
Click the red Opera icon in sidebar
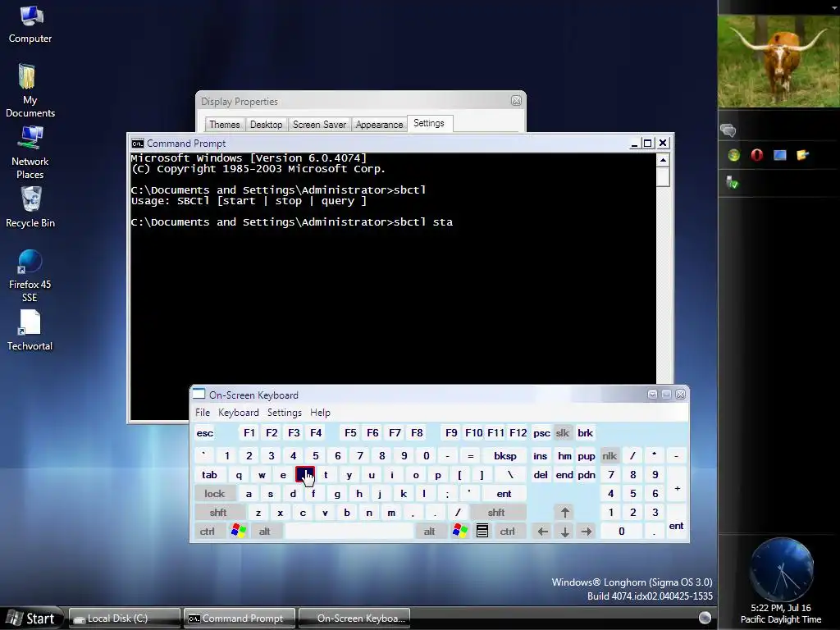pos(756,155)
